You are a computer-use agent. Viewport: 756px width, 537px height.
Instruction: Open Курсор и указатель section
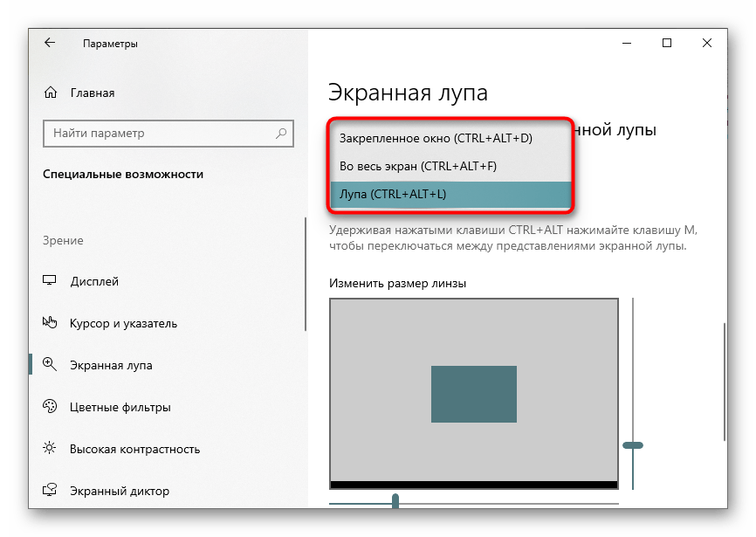[x=123, y=323]
